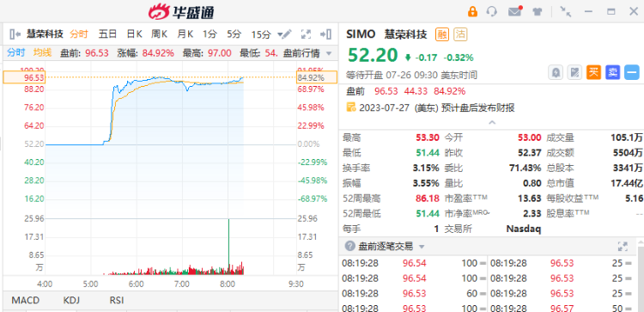Viewport: 644px width, 312px height.
Task: Click the blue 卖 sell button
Action: pyautogui.click(x=613, y=73)
